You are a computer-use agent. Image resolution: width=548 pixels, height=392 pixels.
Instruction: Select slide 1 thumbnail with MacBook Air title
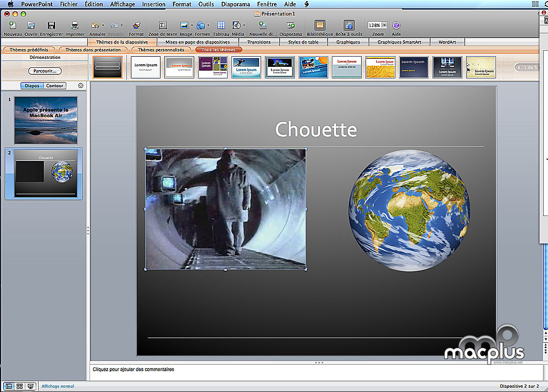[46, 120]
